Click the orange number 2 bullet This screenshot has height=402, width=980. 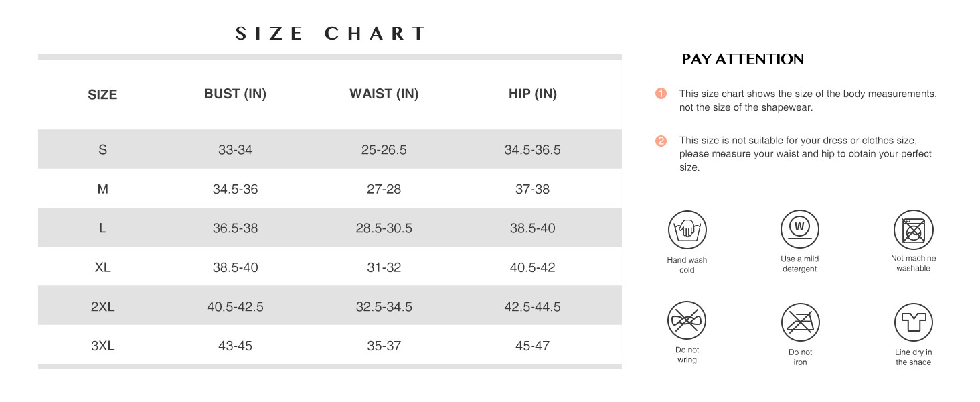(x=661, y=141)
